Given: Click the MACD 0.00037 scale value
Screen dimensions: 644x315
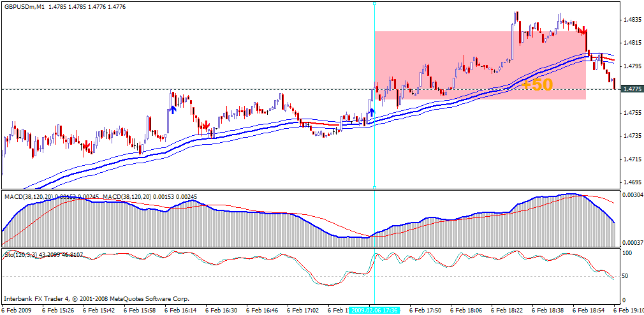Looking at the screenshot, I should (632, 243).
